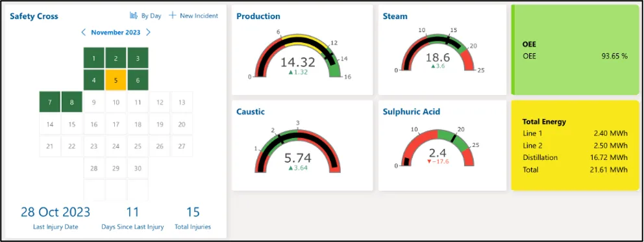Select day 15 in the calendar
This screenshot has width=644, height=242.
[x=72, y=124]
